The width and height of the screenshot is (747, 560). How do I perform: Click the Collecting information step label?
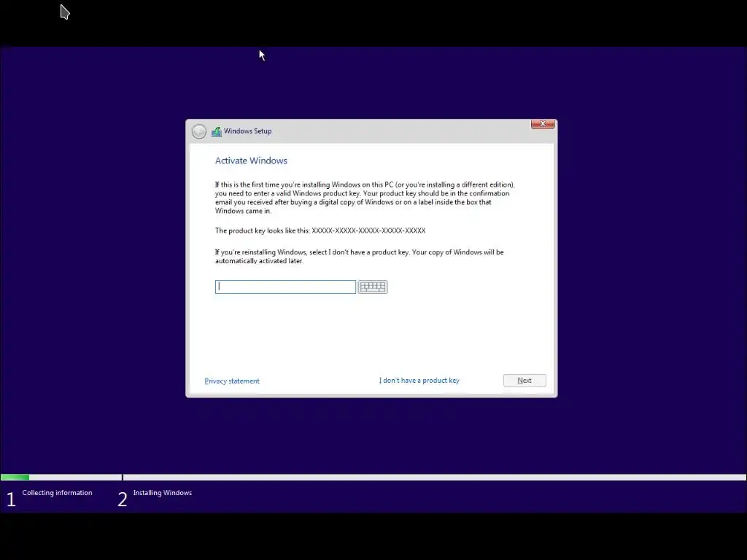(57, 493)
